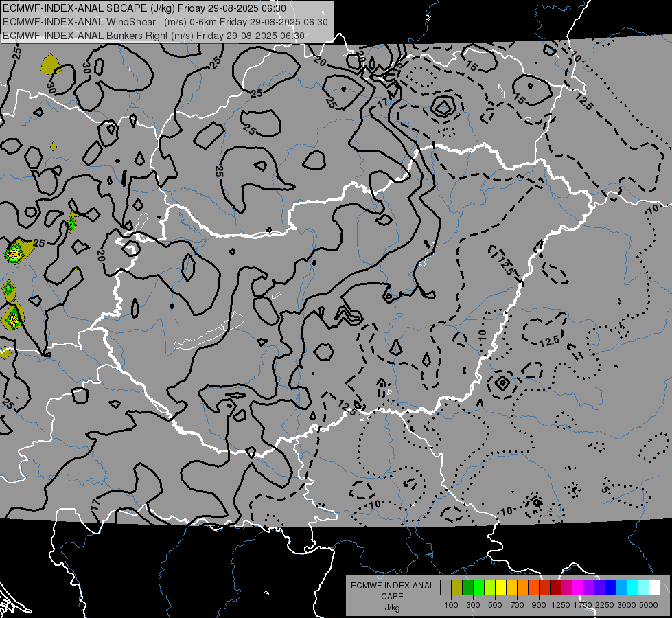Pick the amber legend swatch
This screenshot has width=672, height=618.
tap(511, 587)
